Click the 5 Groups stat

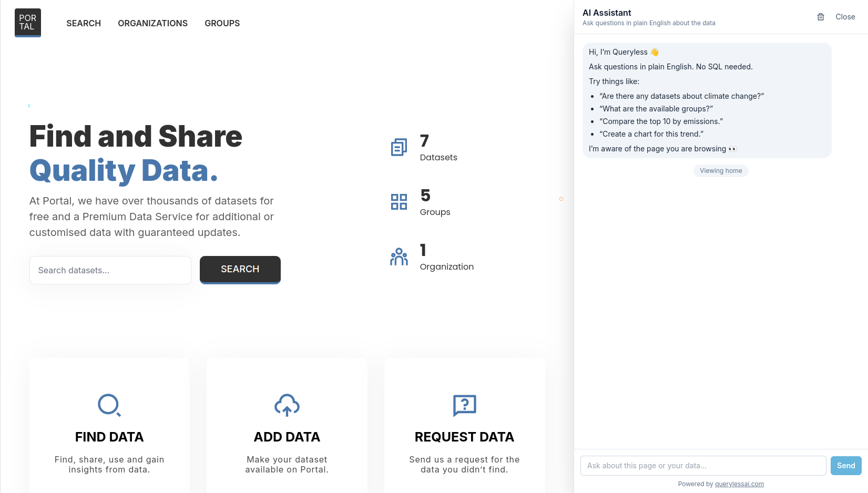tap(435, 203)
